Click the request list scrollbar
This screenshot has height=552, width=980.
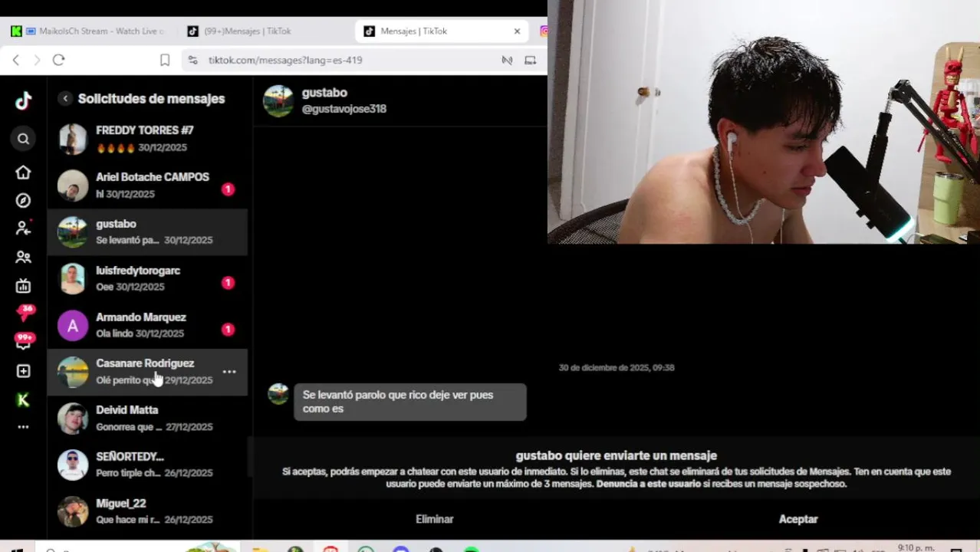(x=248, y=456)
